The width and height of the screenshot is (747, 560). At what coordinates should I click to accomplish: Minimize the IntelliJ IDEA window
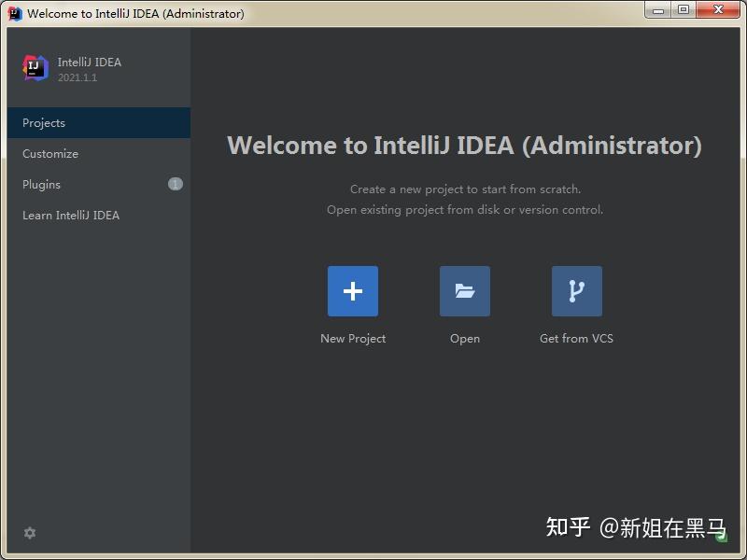[660, 11]
